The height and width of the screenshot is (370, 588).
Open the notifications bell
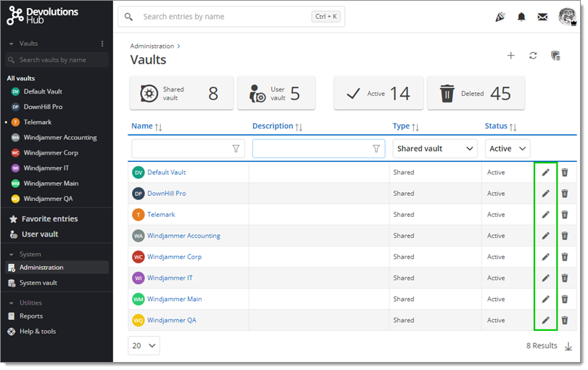coord(521,17)
